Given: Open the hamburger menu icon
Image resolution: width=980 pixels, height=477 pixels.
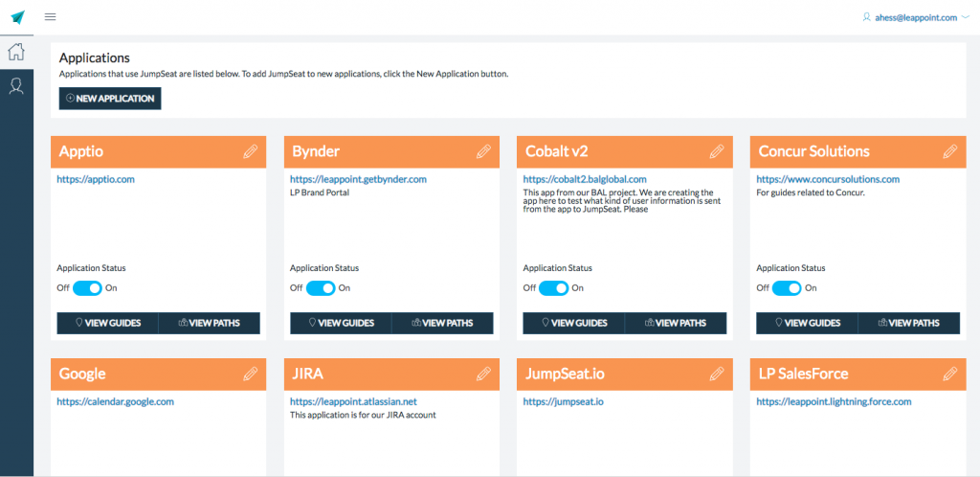Looking at the screenshot, I should pyautogui.click(x=50, y=16).
